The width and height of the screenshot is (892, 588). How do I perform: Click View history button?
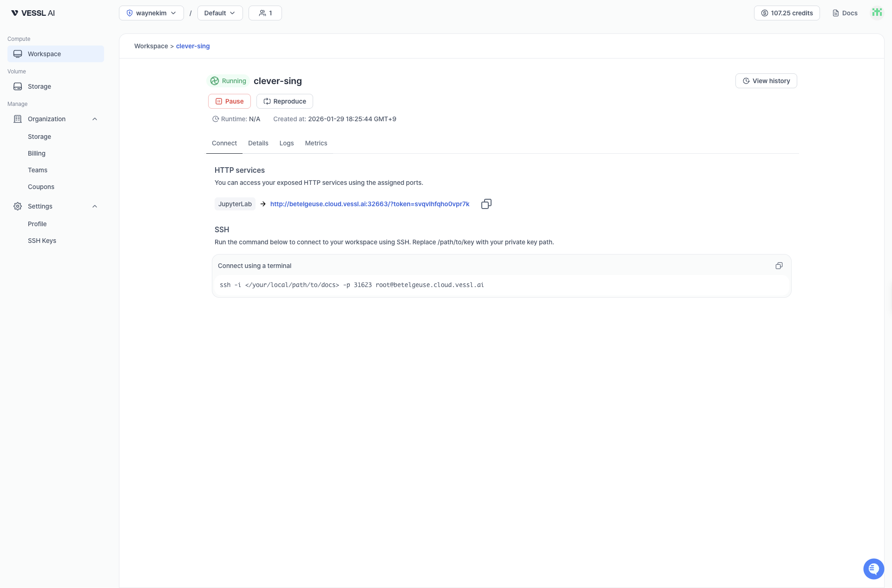coord(766,81)
